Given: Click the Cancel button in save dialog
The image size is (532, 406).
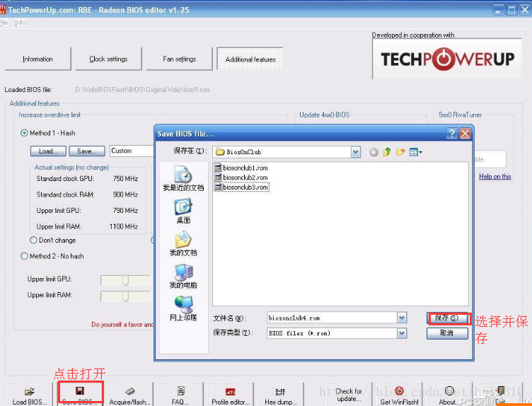Looking at the screenshot, I should [x=446, y=333].
